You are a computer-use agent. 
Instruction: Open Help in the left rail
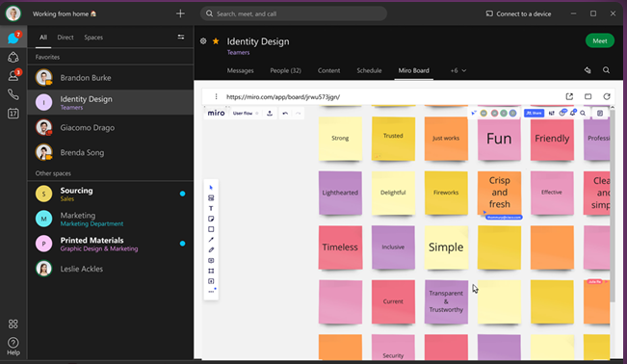click(x=13, y=346)
